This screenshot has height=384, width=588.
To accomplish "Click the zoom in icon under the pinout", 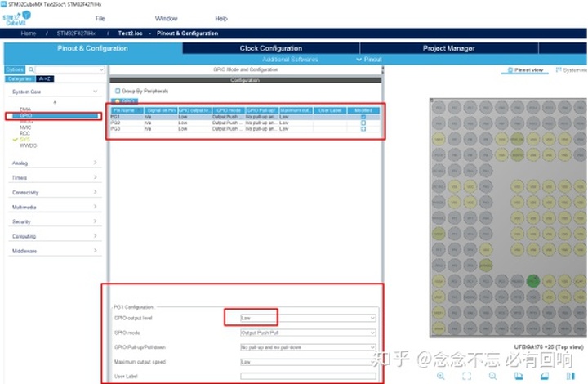I will click(441, 376).
